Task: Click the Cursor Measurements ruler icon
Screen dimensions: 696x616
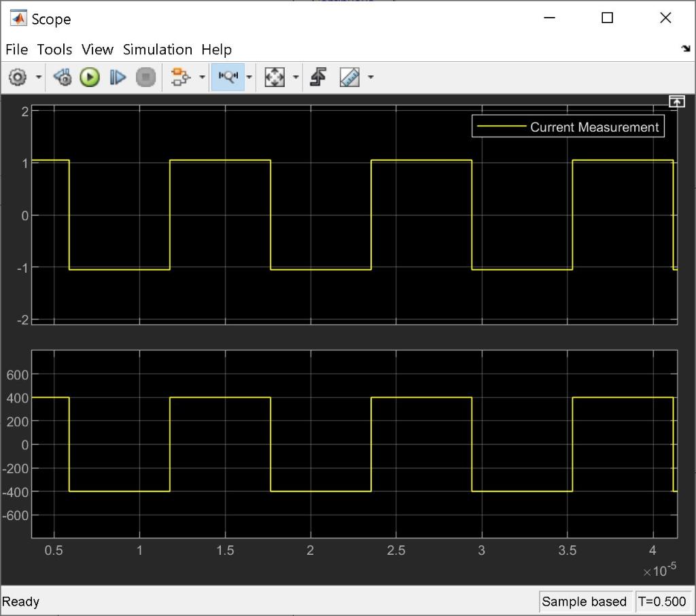Action: tap(350, 78)
